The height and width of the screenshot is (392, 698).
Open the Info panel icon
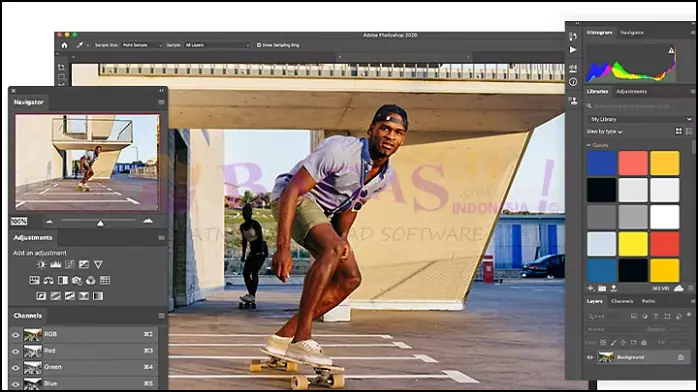(573, 82)
